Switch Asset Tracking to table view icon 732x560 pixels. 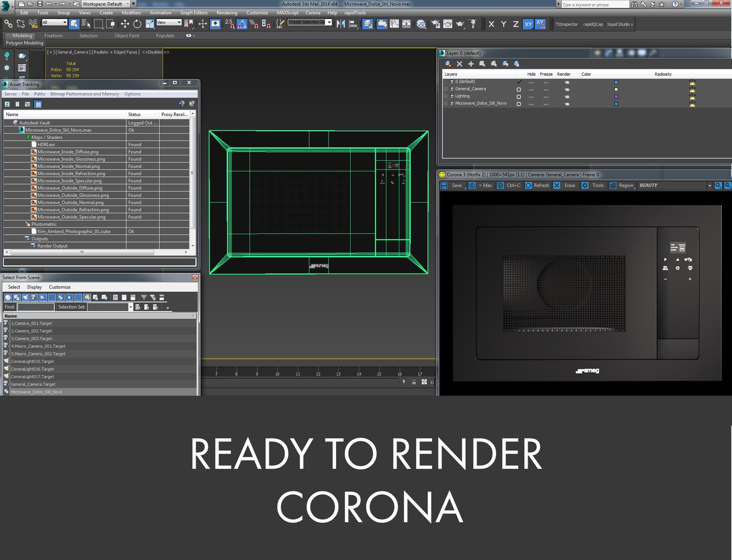tap(38, 104)
